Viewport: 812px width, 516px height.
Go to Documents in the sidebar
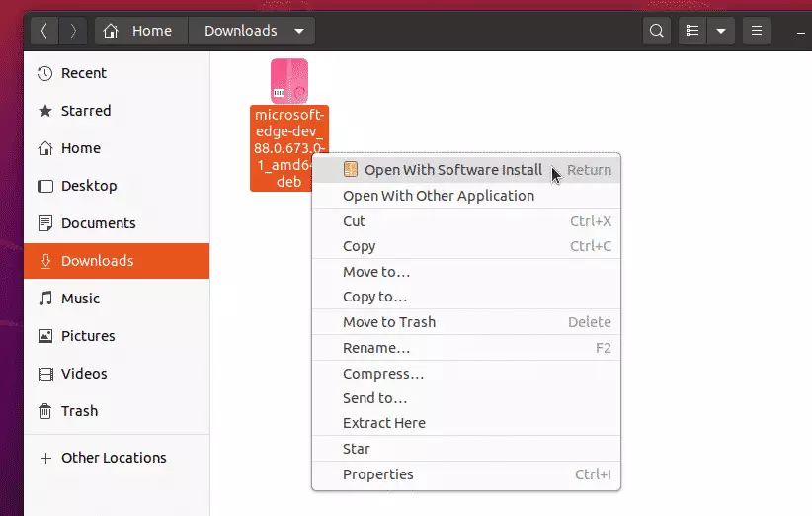point(117,223)
